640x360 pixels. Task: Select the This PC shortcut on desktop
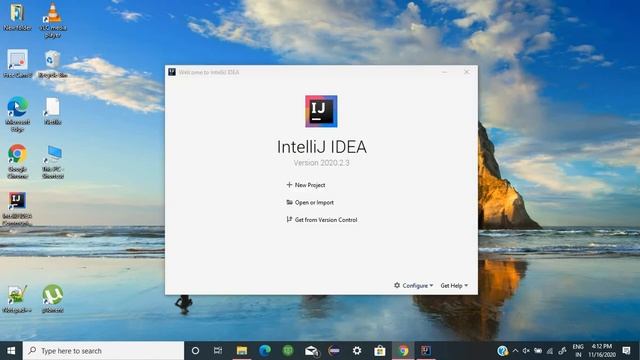pyautogui.click(x=53, y=162)
